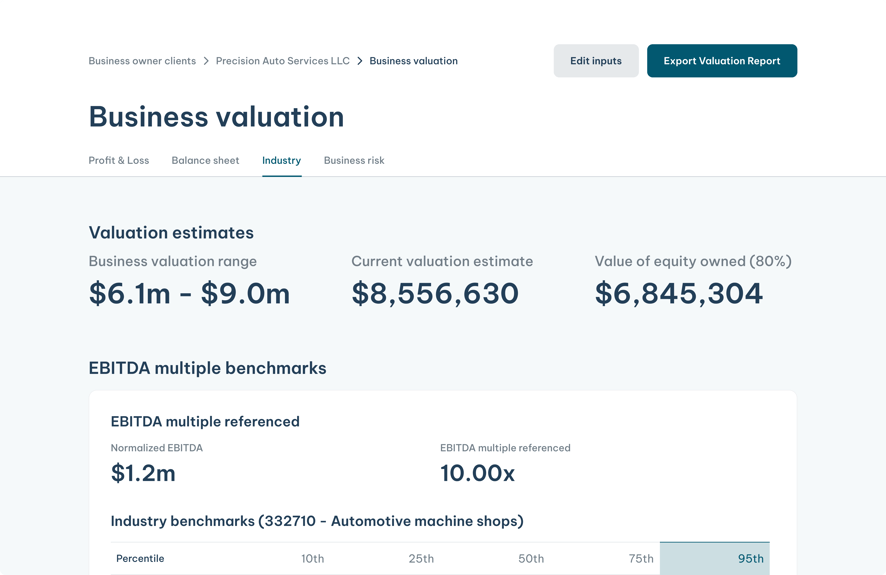Click the Percentile row label
The height and width of the screenshot is (575, 886).
pyautogui.click(x=140, y=559)
